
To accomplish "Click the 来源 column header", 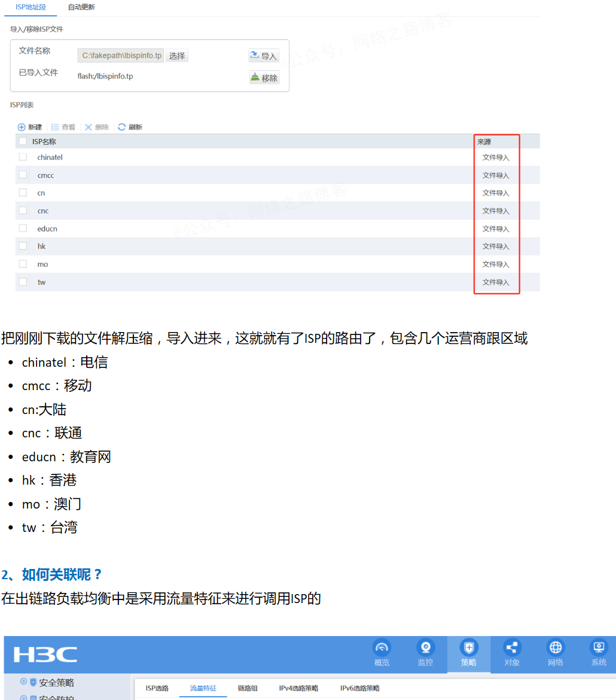I will pos(484,142).
